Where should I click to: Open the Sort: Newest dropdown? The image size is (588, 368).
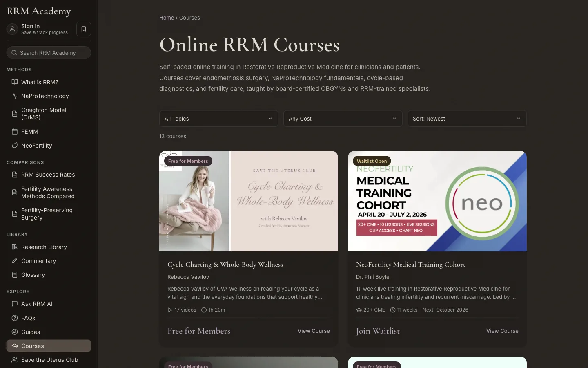tap(467, 119)
